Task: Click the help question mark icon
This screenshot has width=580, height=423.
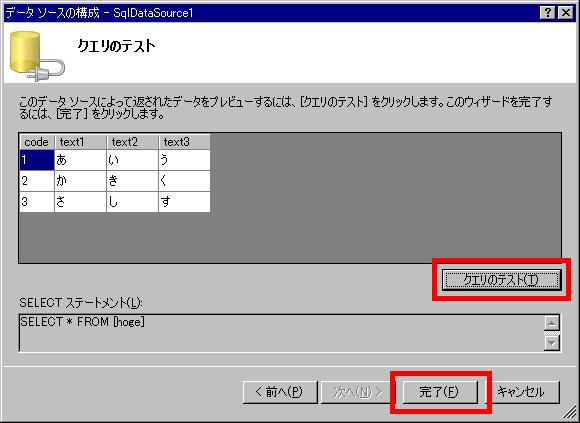Action: pyautogui.click(x=548, y=13)
